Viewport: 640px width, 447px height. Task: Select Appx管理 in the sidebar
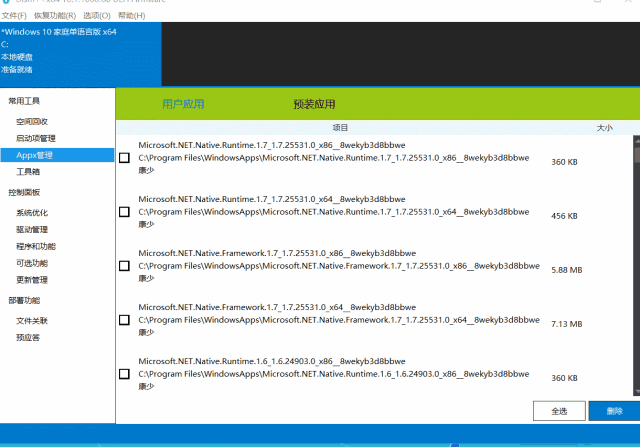pyautogui.click(x=58, y=155)
